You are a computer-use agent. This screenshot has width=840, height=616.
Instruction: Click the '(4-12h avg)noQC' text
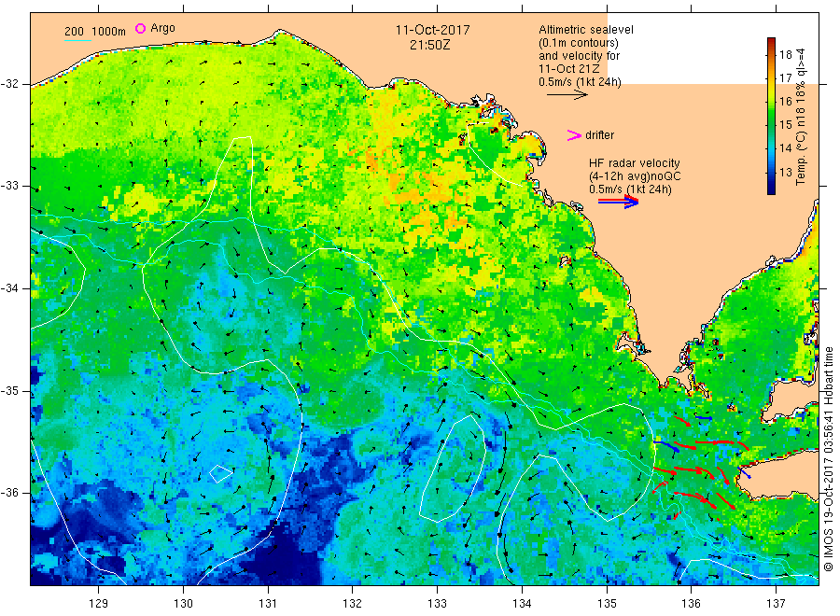tap(635, 176)
